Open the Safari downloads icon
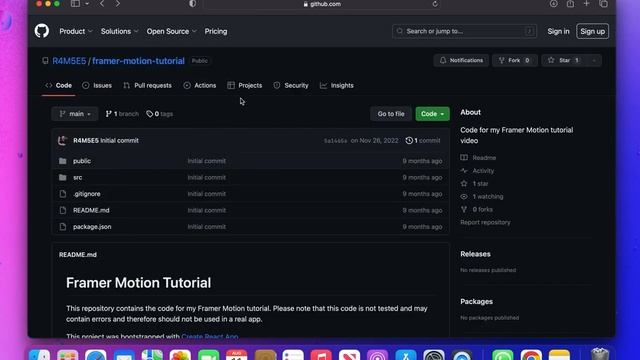This screenshot has width=640, height=360. (x=553, y=4)
